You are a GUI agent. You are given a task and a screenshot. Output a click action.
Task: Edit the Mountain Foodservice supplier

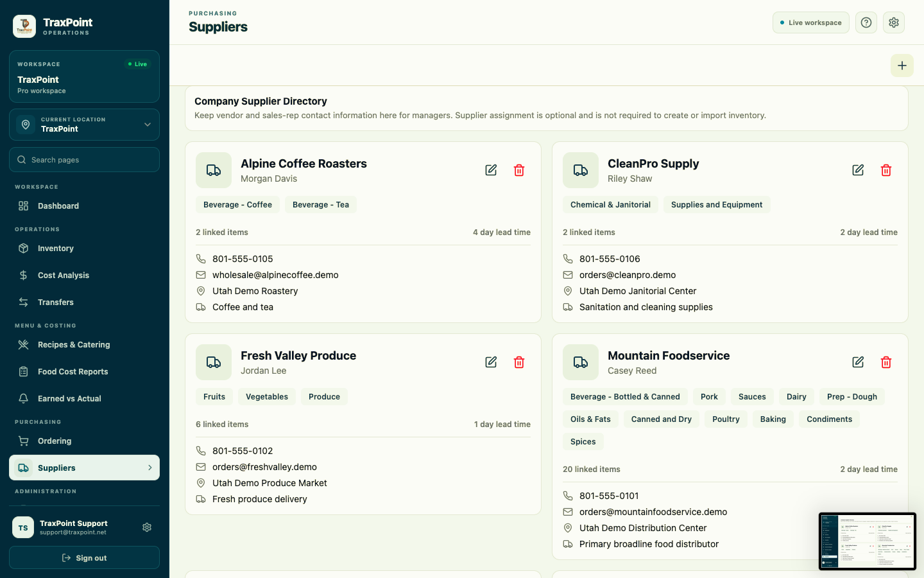click(x=858, y=362)
